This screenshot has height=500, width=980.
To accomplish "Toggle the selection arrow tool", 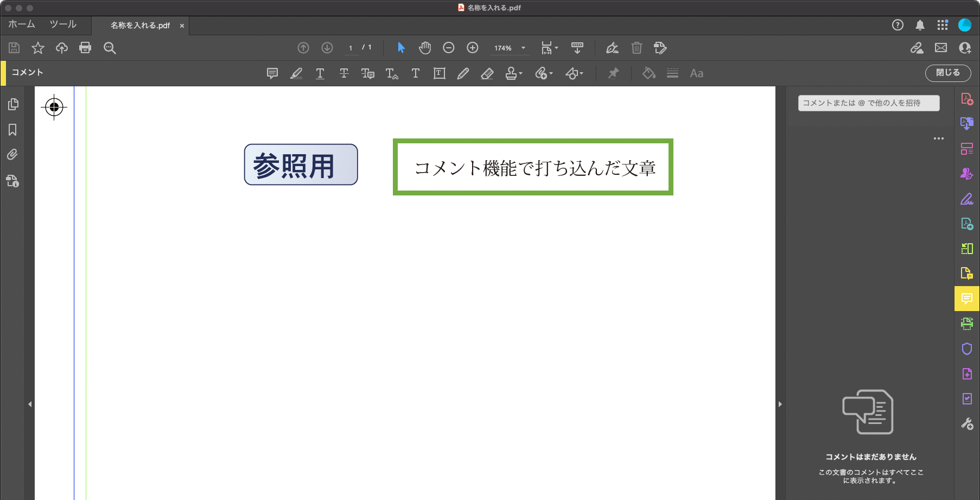I will [401, 48].
